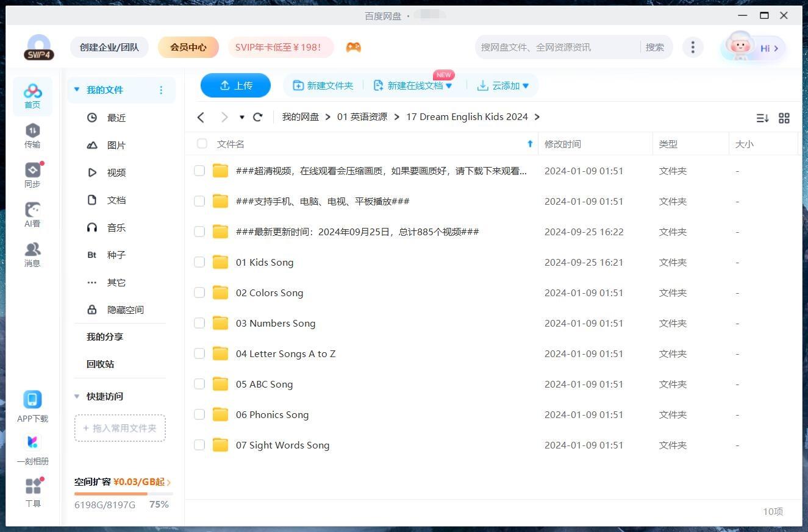The image size is (808, 532).
Task: Open the 同步 sync icon in sidebar
Action: (x=32, y=175)
